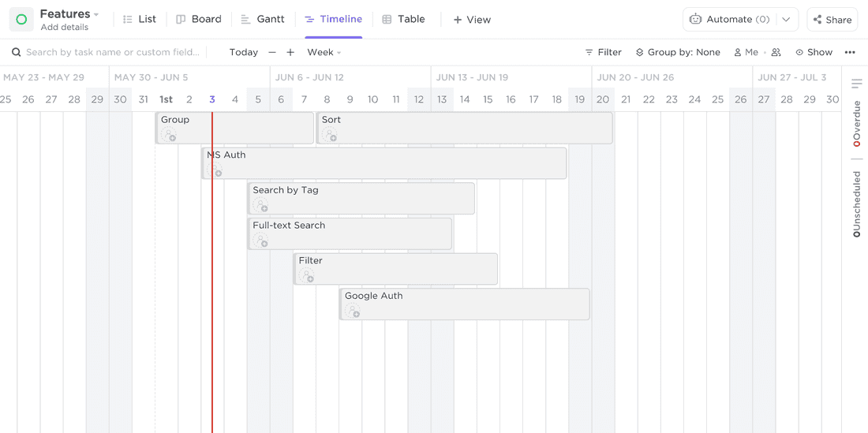Click the green Features list status icon
868x433 pixels.
[x=21, y=19]
